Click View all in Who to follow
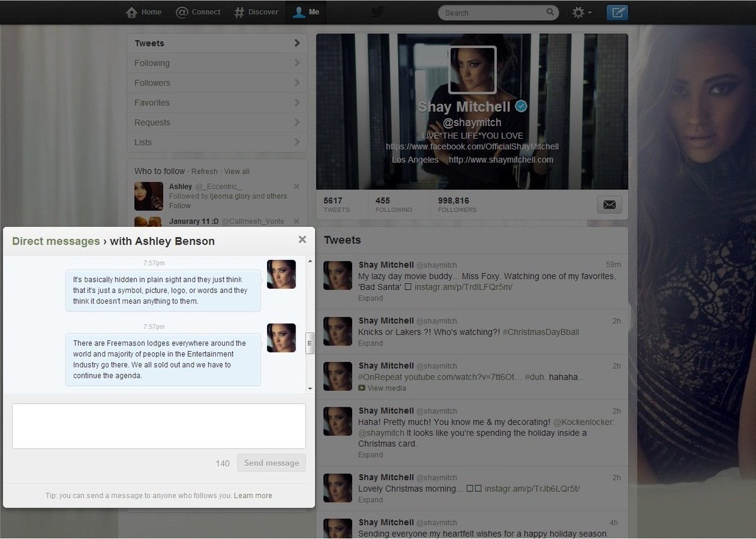This screenshot has width=756, height=539. [x=237, y=171]
